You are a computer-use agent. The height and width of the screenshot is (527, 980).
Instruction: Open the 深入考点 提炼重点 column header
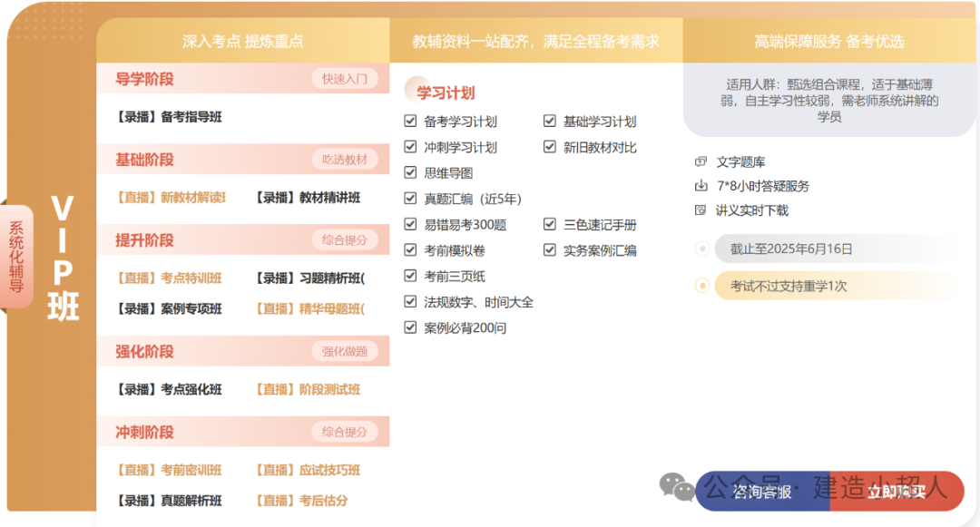tap(242, 41)
